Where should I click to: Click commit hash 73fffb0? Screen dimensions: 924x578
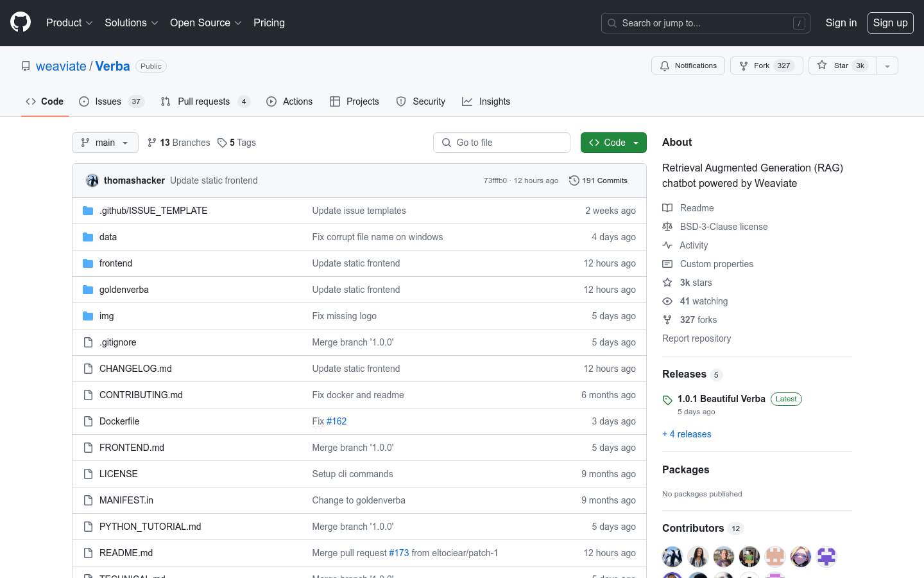495,180
